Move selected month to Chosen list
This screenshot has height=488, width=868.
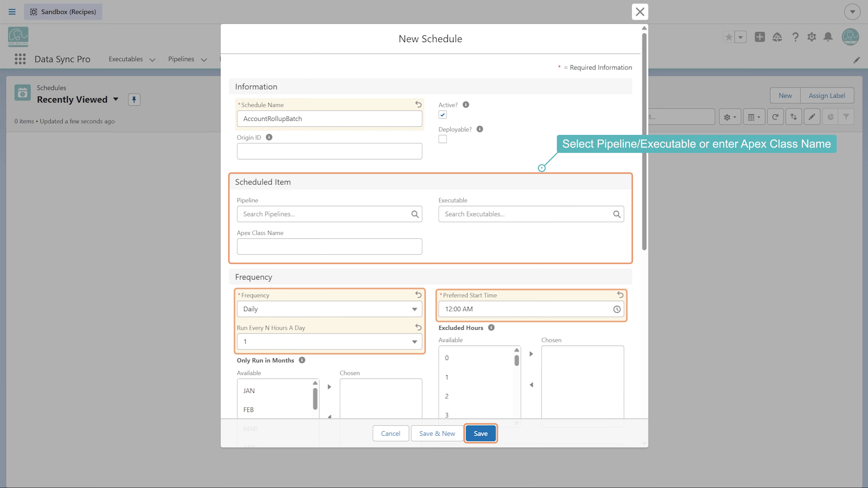(x=329, y=387)
